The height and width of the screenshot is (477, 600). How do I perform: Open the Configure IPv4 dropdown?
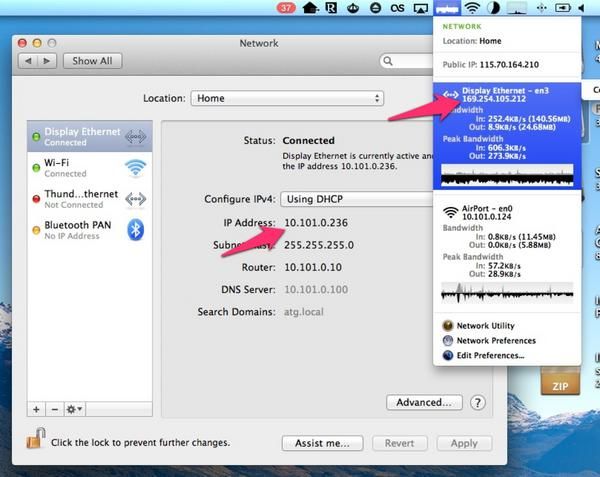click(350, 198)
